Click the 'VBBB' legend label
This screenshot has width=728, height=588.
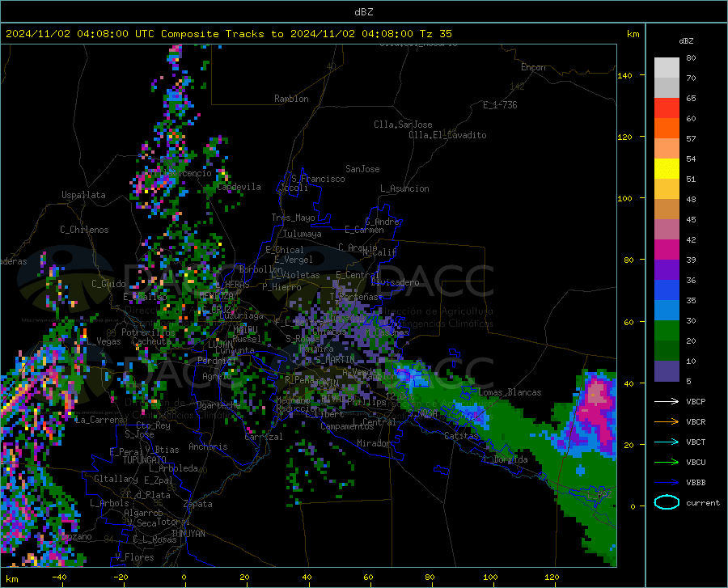(696, 483)
